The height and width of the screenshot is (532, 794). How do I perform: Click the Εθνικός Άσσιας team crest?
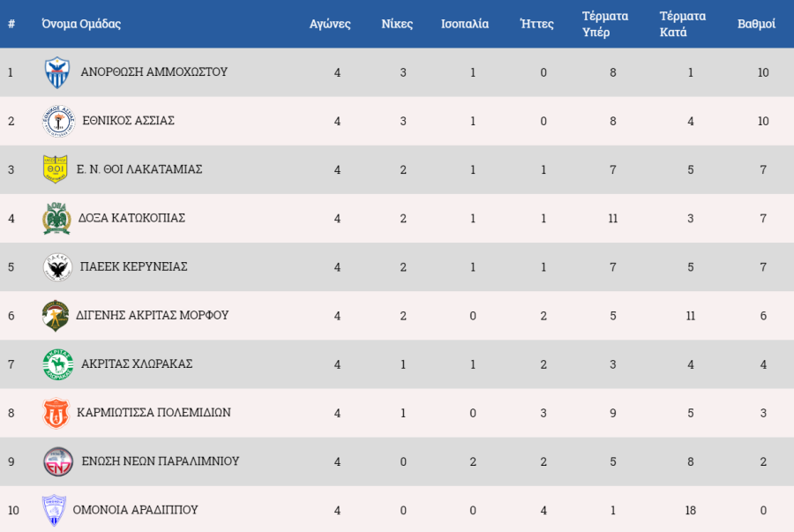coord(59,121)
